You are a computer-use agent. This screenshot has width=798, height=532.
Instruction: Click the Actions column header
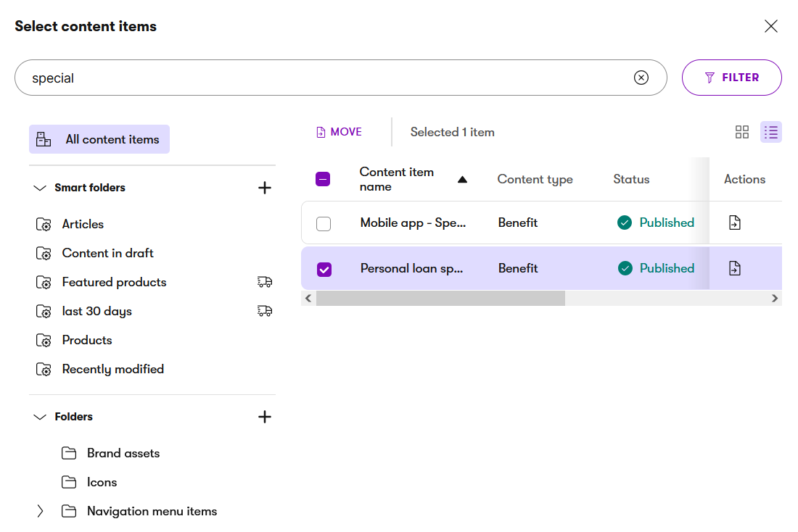click(x=744, y=179)
